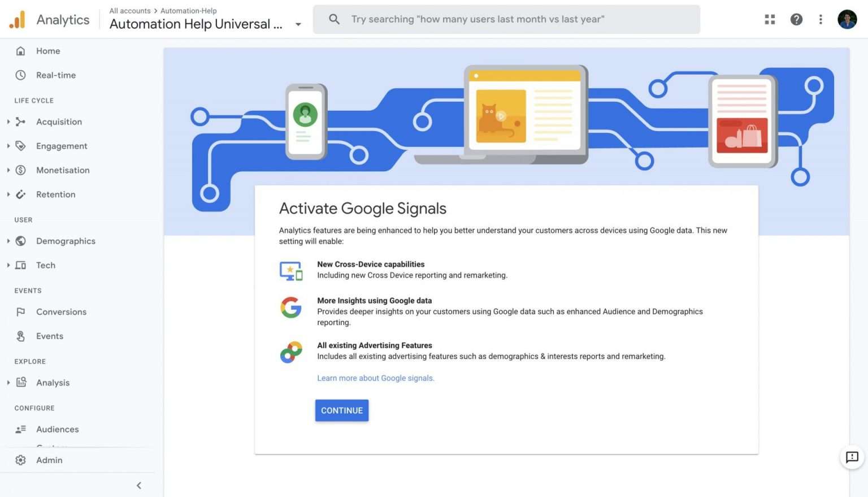Screen dimensions: 868x497
Task: Expand the Retention section arrow
Action: pyautogui.click(x=8, y=195)
